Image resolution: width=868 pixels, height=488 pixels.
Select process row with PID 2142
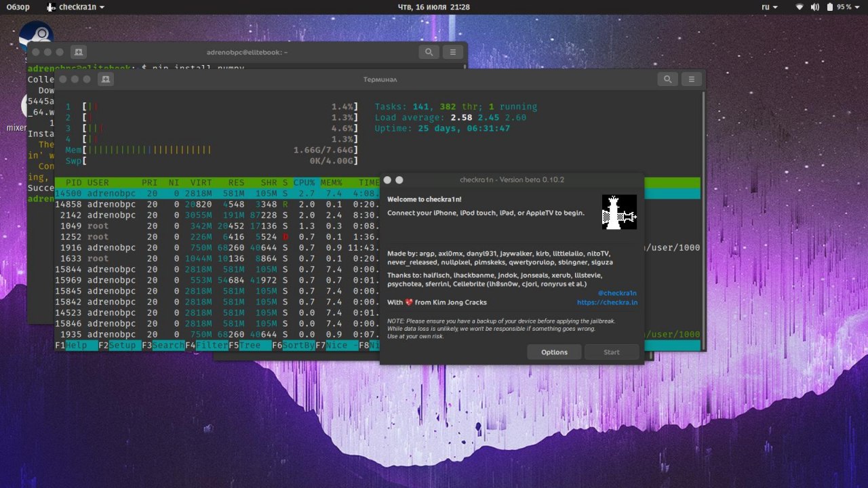click(217, 216)
